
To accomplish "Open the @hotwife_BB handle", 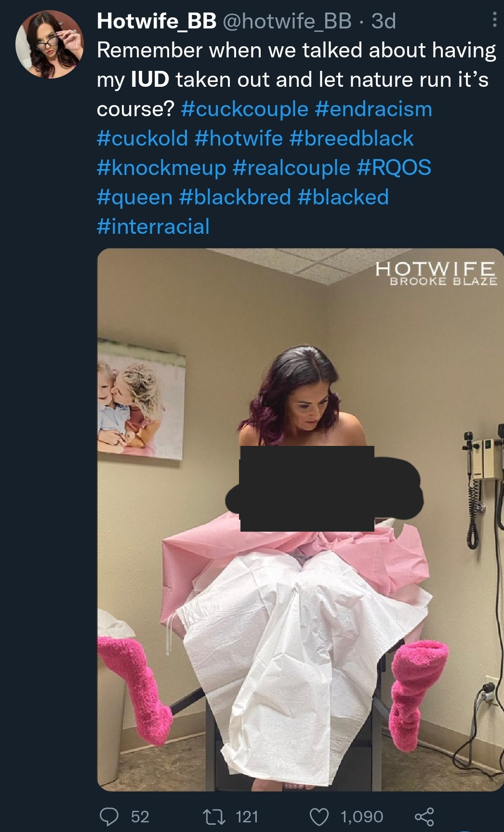I will [287, 21].
